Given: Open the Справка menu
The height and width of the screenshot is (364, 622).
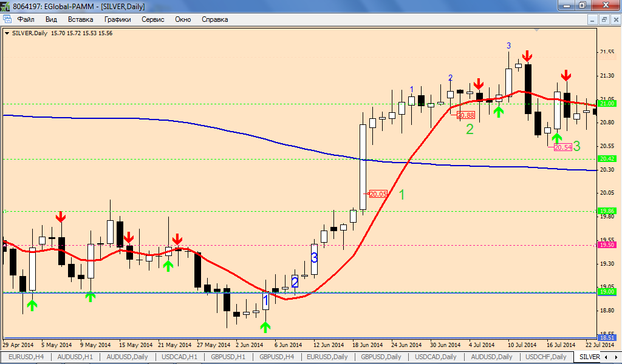Looking at the screenshot, I should (214, 19).
